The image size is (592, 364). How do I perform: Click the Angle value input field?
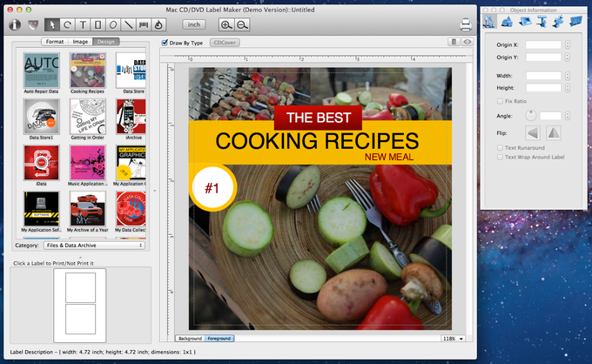coord(550,116)
